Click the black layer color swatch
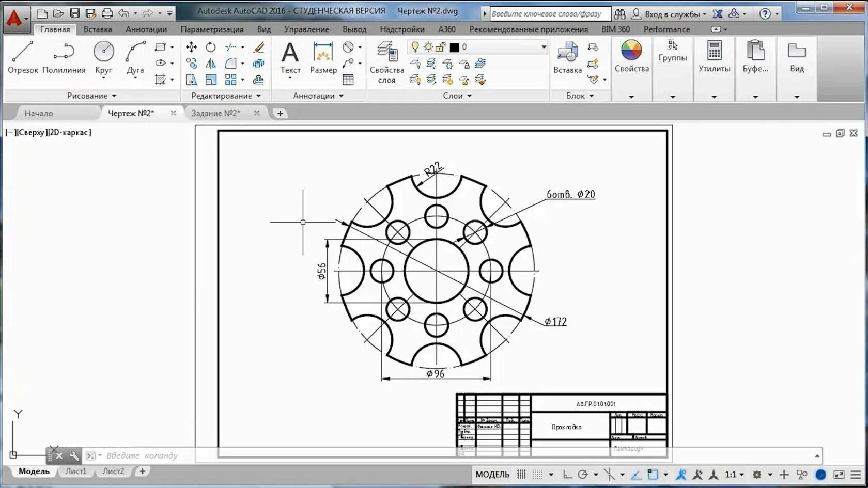The image size is (868, 488). coord(454,48)
